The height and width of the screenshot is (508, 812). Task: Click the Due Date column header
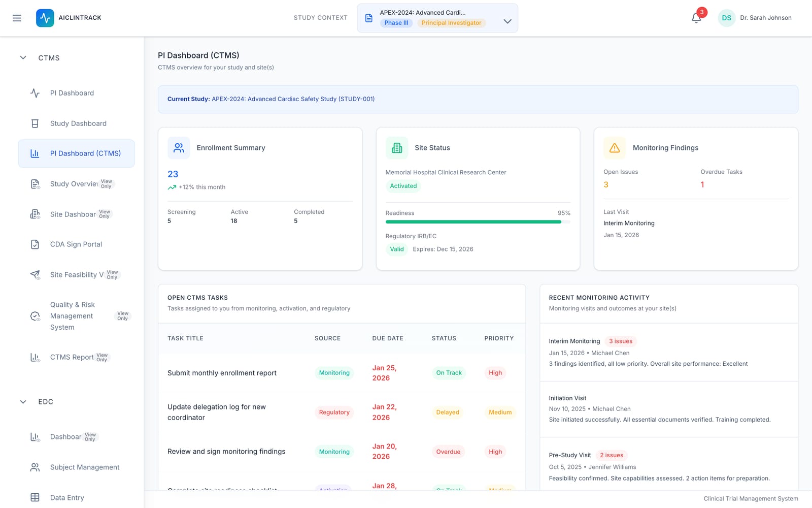point(388,338)
